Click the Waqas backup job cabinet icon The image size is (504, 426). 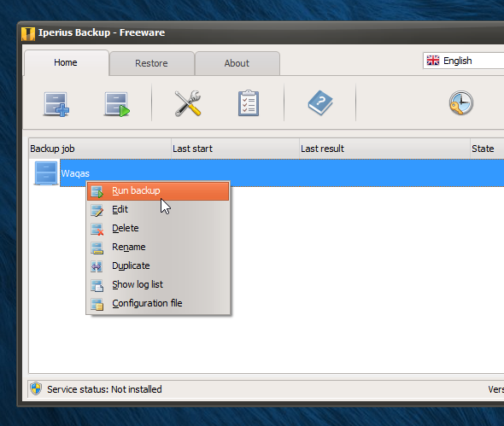(46, 173)
